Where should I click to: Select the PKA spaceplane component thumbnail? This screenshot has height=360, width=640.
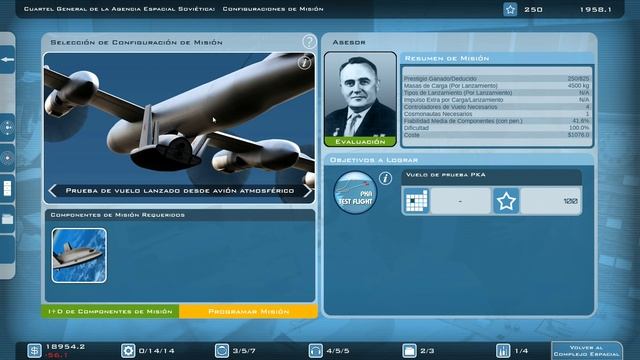point(79,256)
